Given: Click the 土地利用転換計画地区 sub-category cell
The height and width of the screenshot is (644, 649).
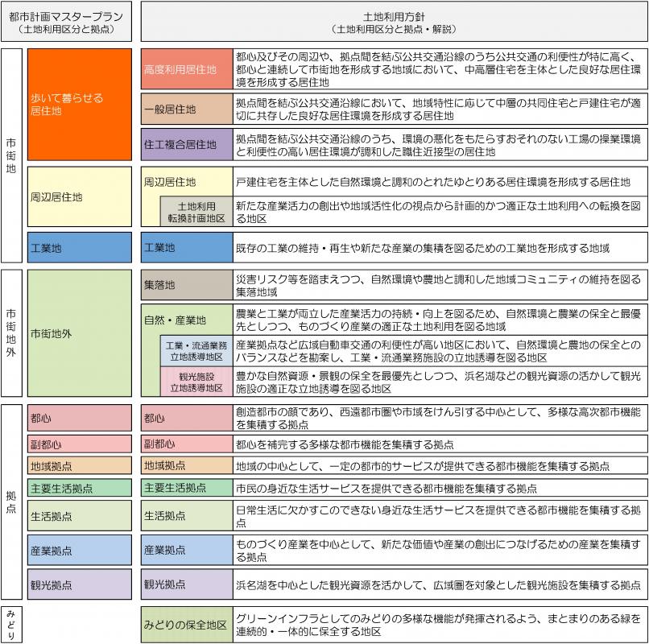Looking at the screenshot, I should [x=196, y=213].
